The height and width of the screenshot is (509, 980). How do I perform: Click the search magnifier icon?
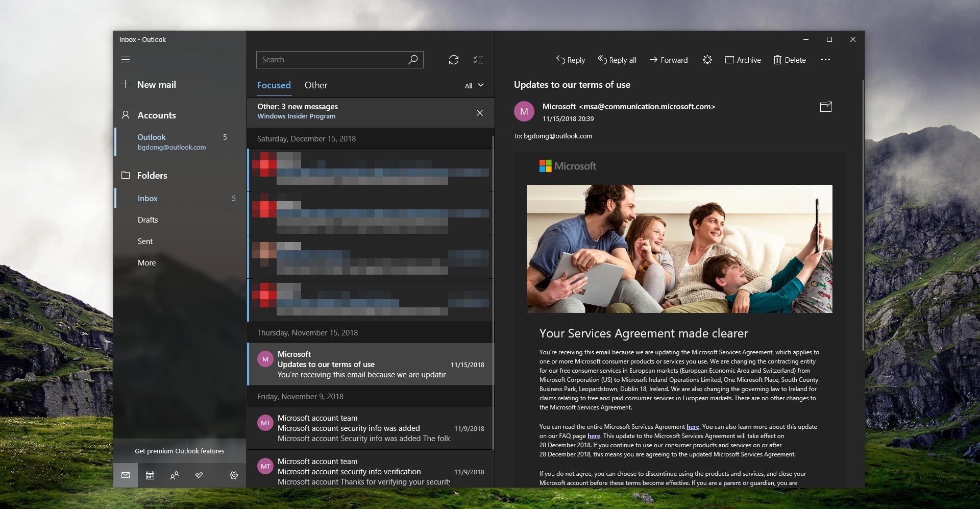[x=413, y=60]
